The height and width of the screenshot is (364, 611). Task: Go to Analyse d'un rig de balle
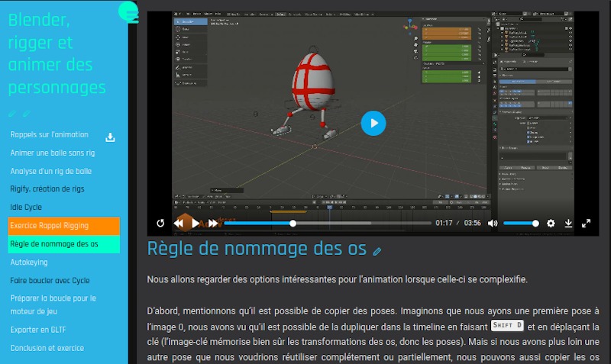click(x=51, y=171)
